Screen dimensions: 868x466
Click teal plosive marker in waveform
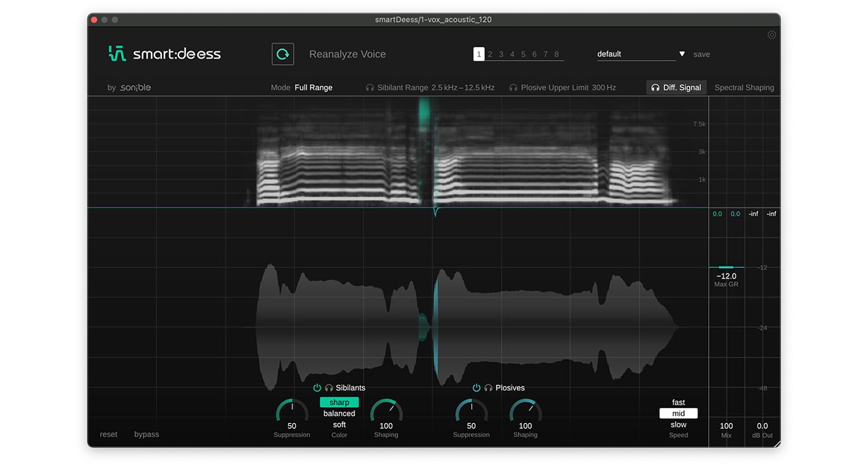tap(435, 328)
